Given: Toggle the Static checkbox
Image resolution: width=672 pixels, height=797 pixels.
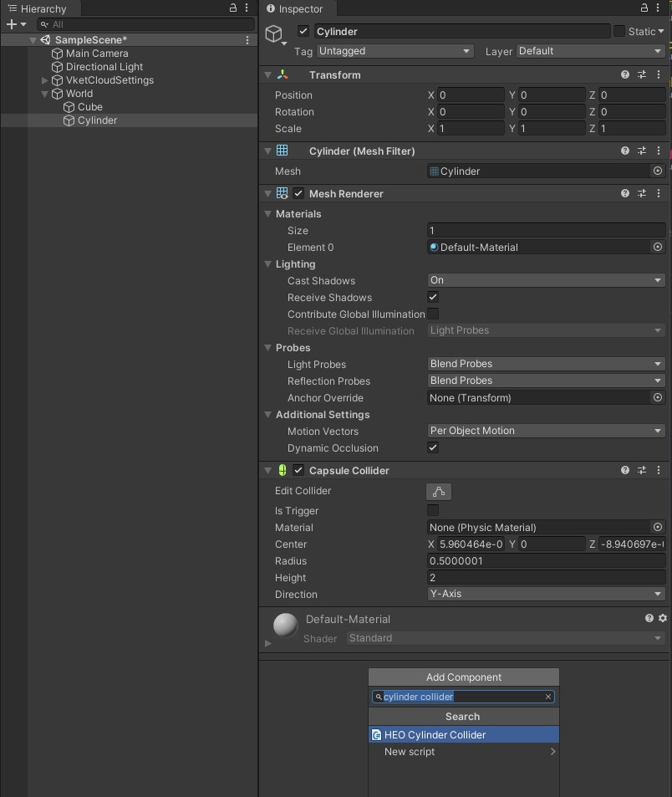Looking at the screenshot, I should coord(619,32).
